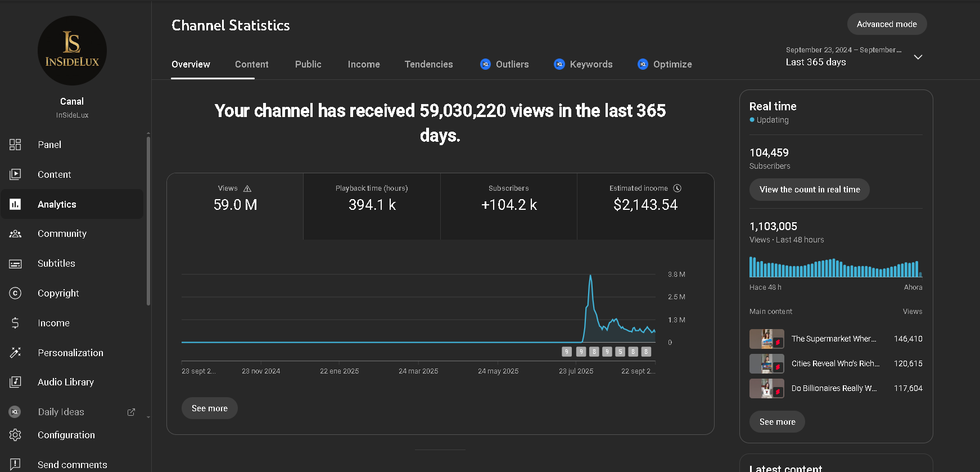Viewport: 980px width, 472px height.
Task: Click the Configuration gear icon
Action: click(15, 435)
